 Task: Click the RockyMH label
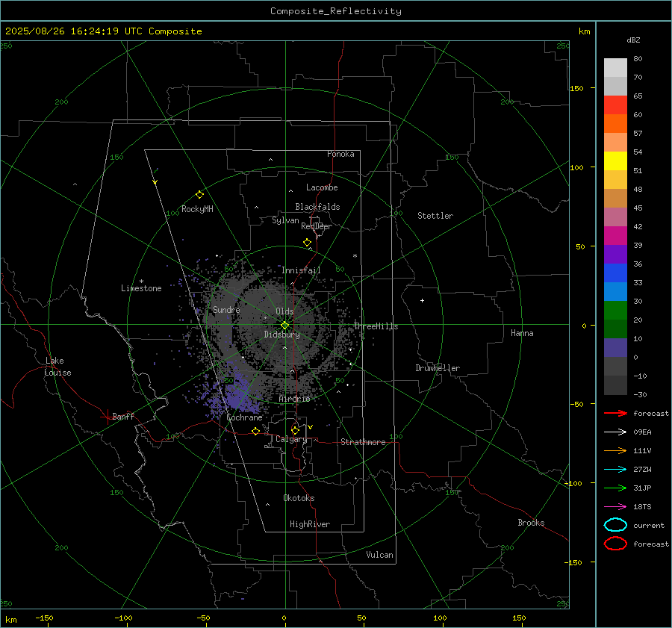point(197,209)
